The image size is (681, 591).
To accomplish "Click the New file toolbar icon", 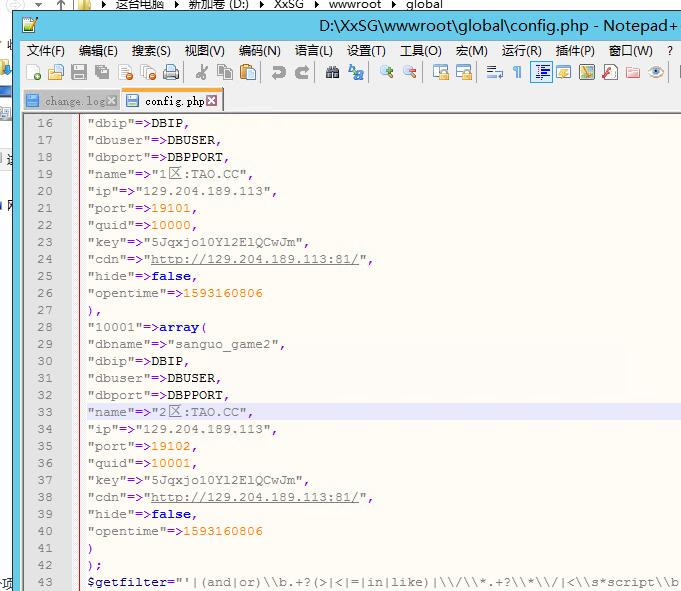I will click(x=34, y=72).
